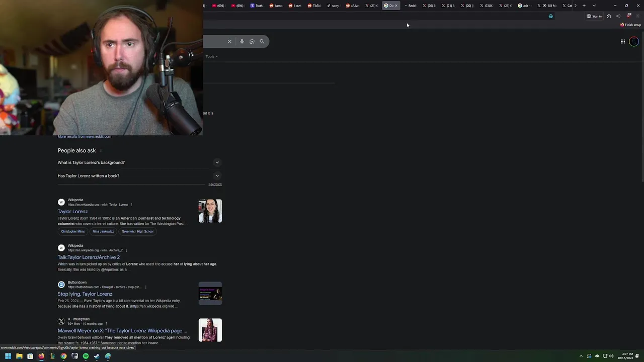Expand 'Has Taylor Lorenz written a book?' question
The image size is (644, 362).
pyautogui.click(x=139, y=175)
